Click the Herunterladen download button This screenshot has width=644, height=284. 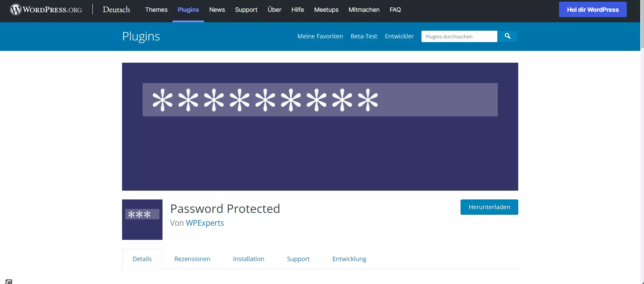point(489,207)
